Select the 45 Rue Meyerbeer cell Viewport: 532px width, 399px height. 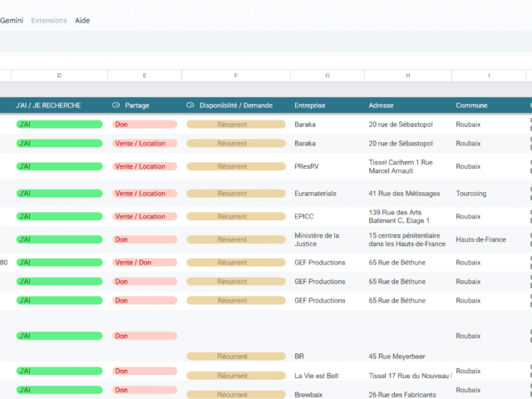397,357
